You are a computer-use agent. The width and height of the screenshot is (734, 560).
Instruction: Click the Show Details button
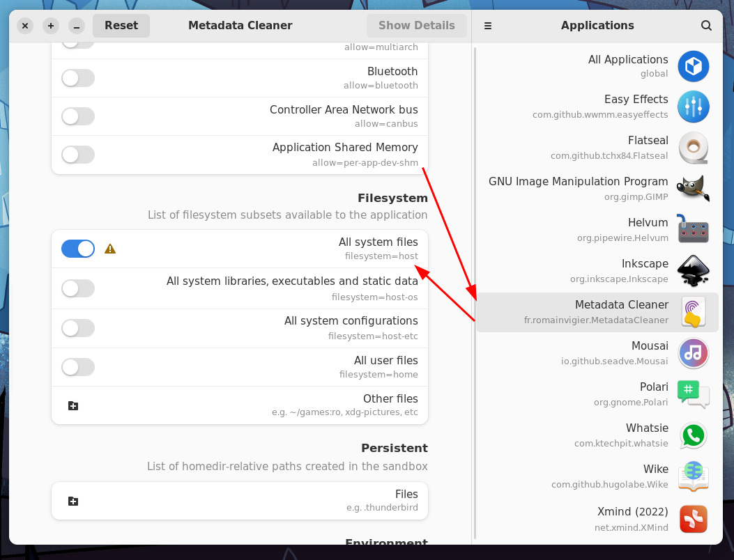tap(417, 26)
